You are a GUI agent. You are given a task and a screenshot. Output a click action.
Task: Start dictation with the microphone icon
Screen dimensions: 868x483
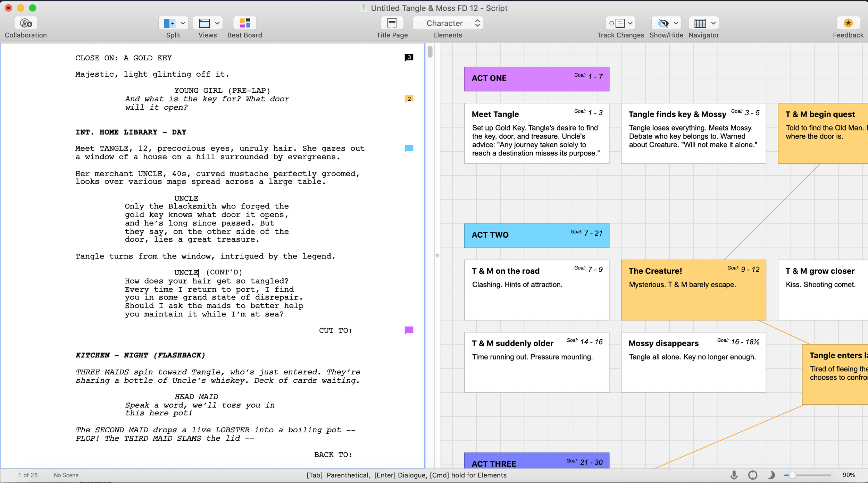coord(734,475)
